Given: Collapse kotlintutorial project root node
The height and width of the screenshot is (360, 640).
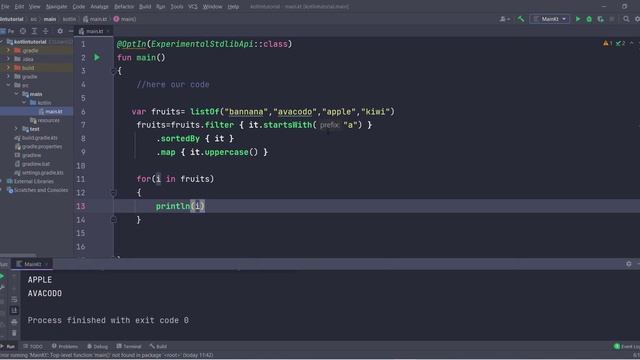Looking at the screenshot, I should tap(2, 42).
